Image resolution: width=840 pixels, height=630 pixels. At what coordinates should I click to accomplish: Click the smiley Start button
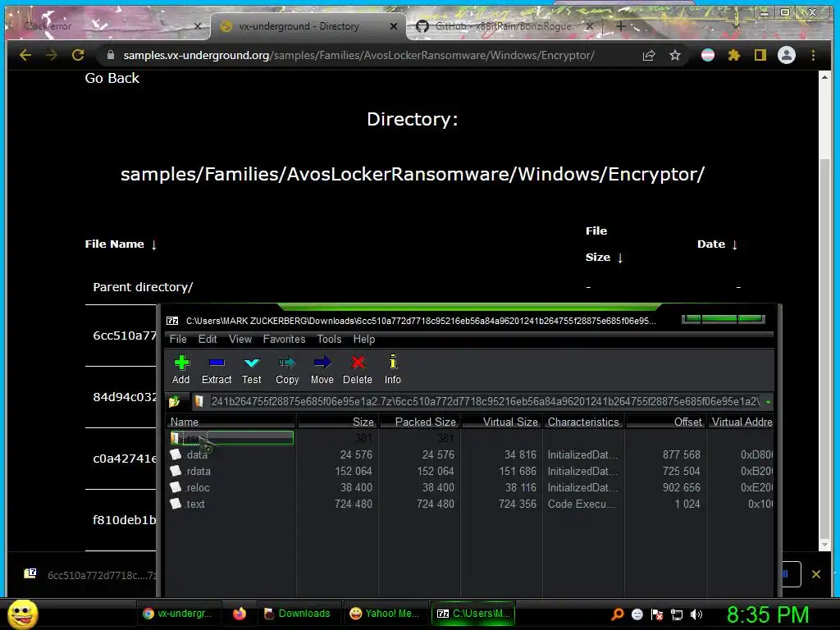[x=23, y=614]
